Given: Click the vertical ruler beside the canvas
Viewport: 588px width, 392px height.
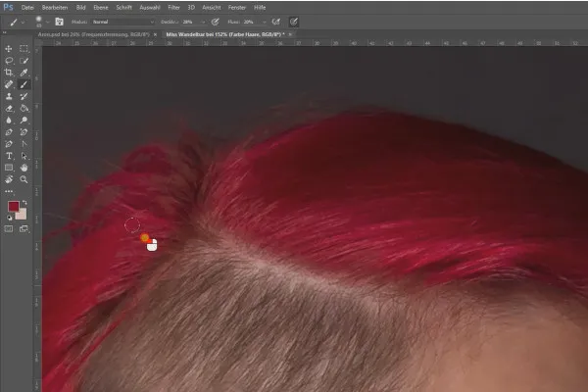Looking at the screenshot, I should 37,220.
